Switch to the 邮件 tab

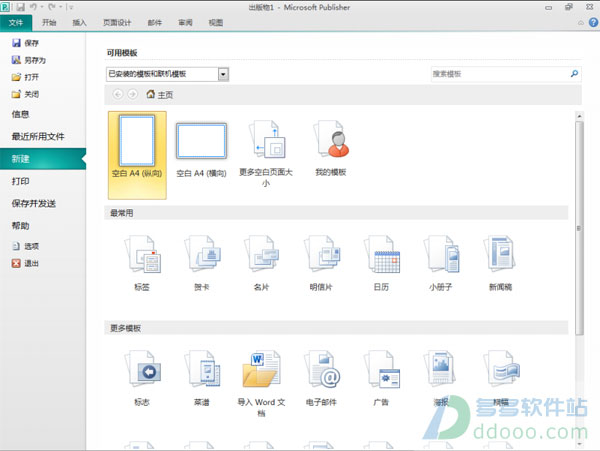[x=155, y=23]
